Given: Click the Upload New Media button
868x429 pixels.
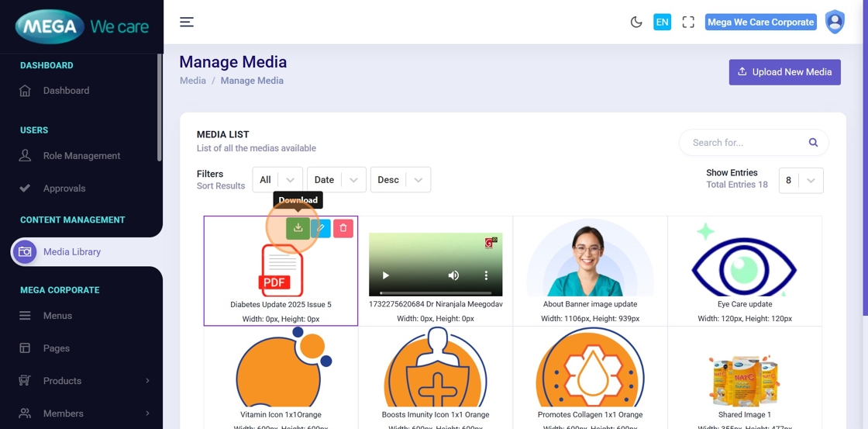Looking at the screenshot, I should tap(784, 72).
